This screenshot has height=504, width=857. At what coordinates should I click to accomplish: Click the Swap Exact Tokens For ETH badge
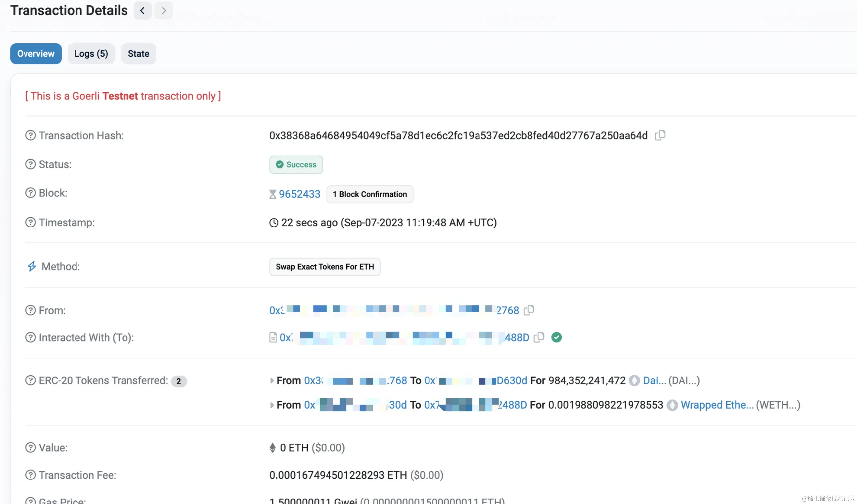[x=325, y=267]
